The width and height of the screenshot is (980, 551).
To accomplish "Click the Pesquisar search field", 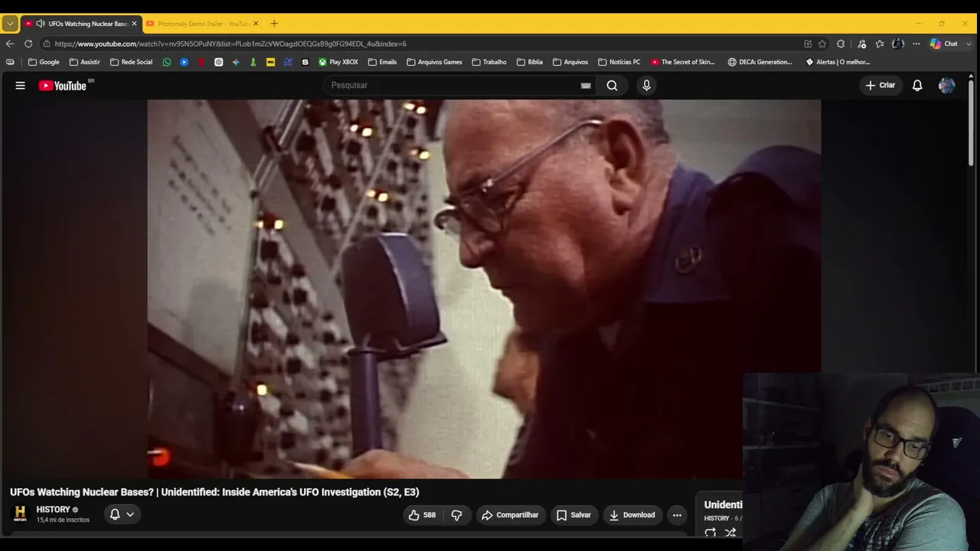I will pos(452,85).
